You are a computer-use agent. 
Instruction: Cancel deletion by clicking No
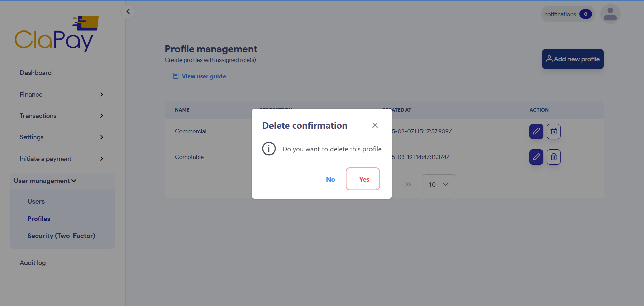[x=330, y=179]
